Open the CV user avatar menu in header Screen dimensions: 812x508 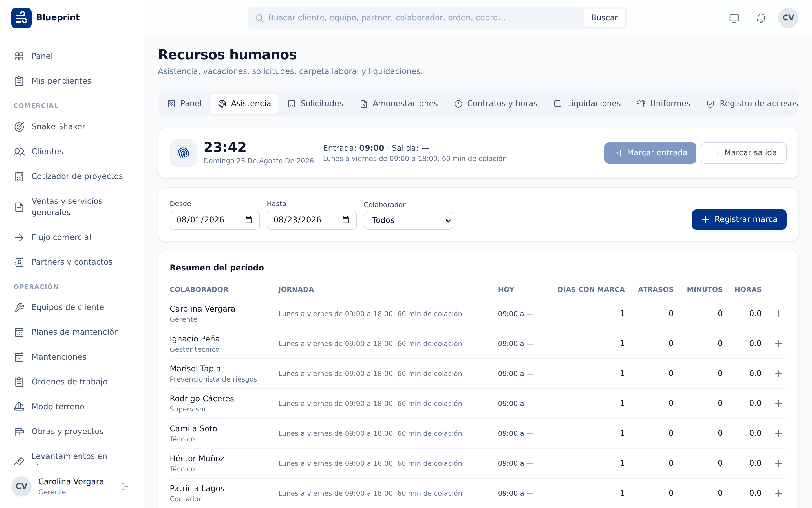point(788,18)
